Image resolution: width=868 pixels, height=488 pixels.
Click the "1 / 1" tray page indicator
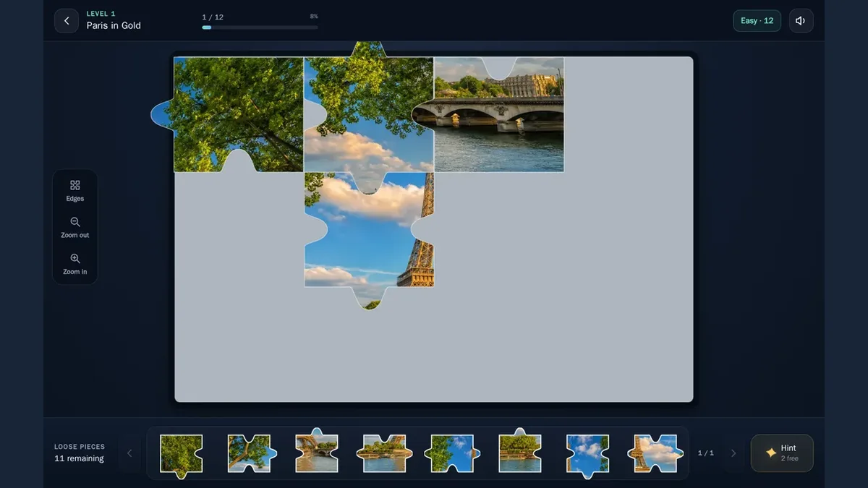(x=706, y=453)
